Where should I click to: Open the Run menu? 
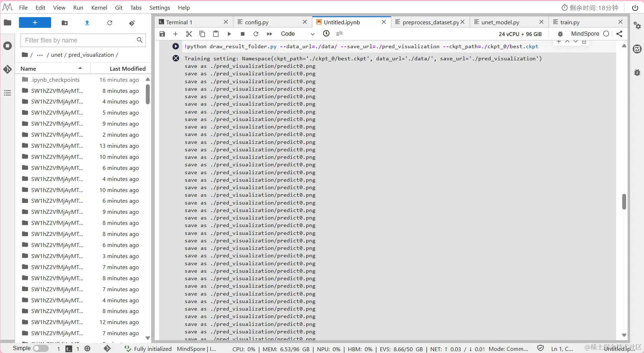(x=78, y=8)
